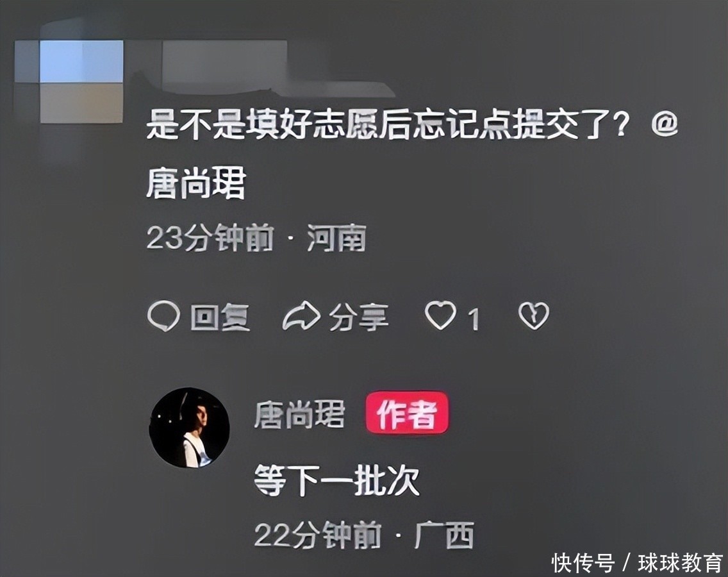The image size is (728, 577).
Task: Click the red 作者 author badge
Action: coord(407,413)
